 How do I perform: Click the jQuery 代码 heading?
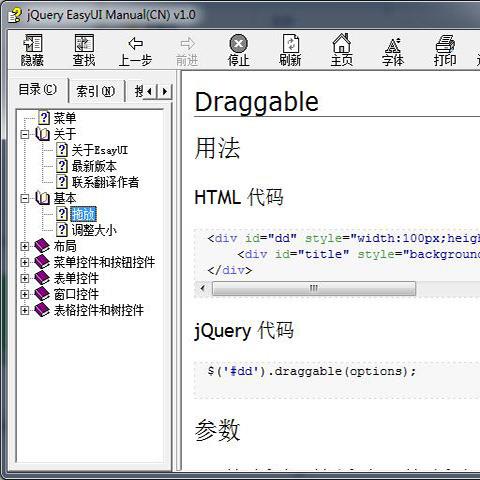click(244, 331)
